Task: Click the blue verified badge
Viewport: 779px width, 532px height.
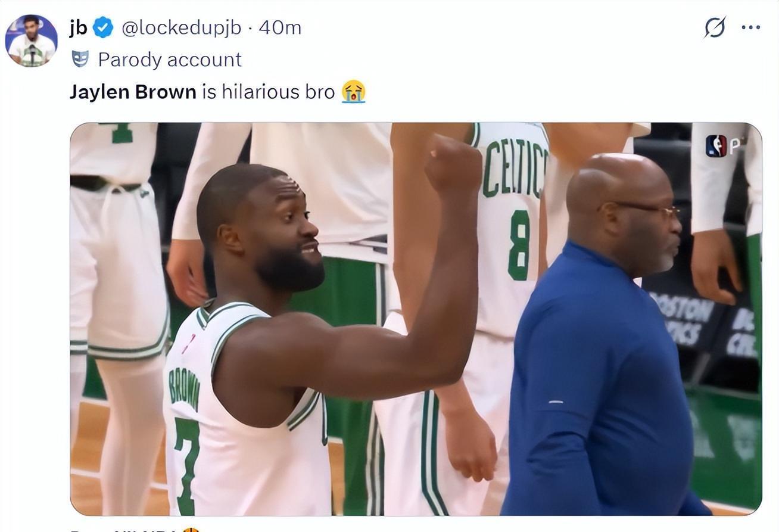Action: 104,27
